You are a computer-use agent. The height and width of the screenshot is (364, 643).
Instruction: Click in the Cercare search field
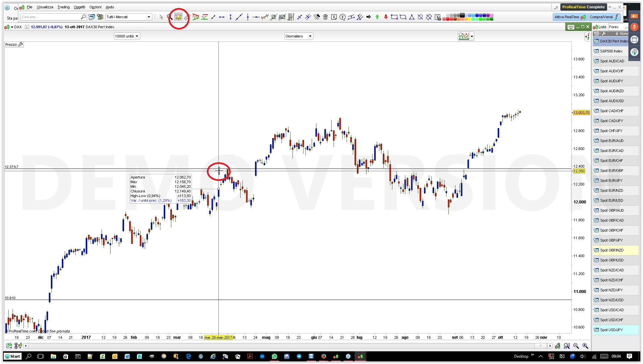[50, 17]
